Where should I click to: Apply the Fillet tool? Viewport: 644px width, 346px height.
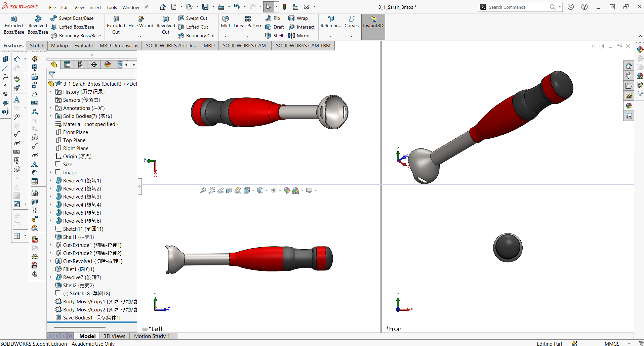tap(226, 22)
